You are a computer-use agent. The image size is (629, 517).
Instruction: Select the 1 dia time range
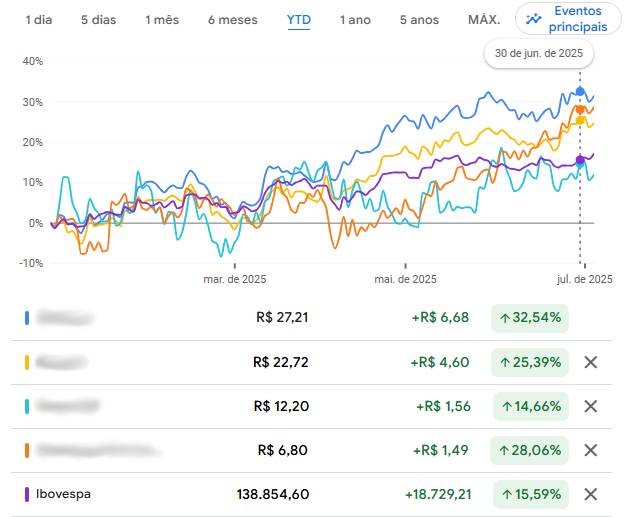click(x=39, y=20)
